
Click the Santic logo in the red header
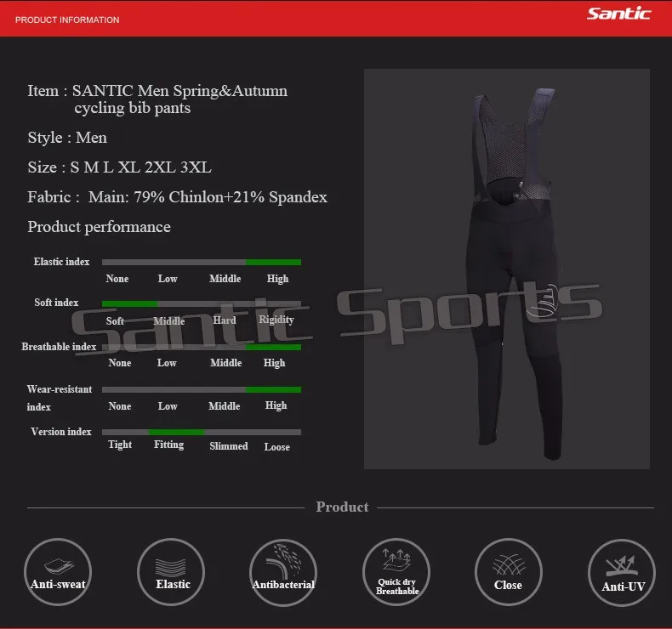pos(619,14)
